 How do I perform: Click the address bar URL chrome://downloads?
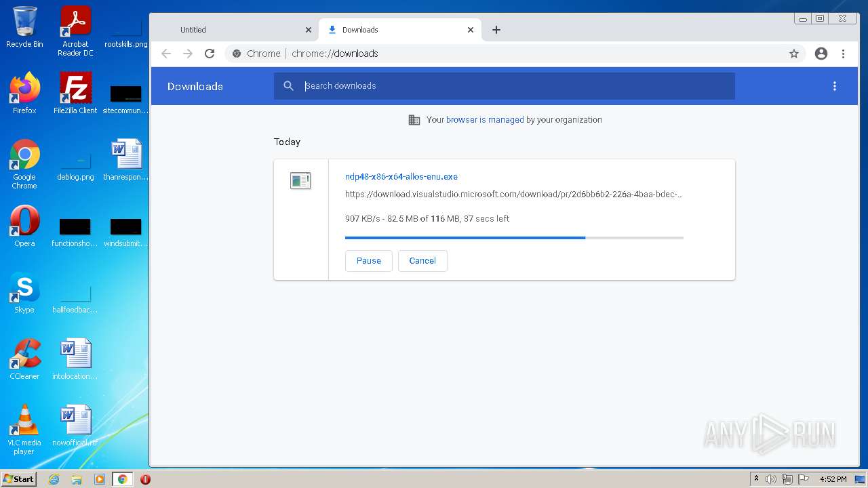[335, 54]
